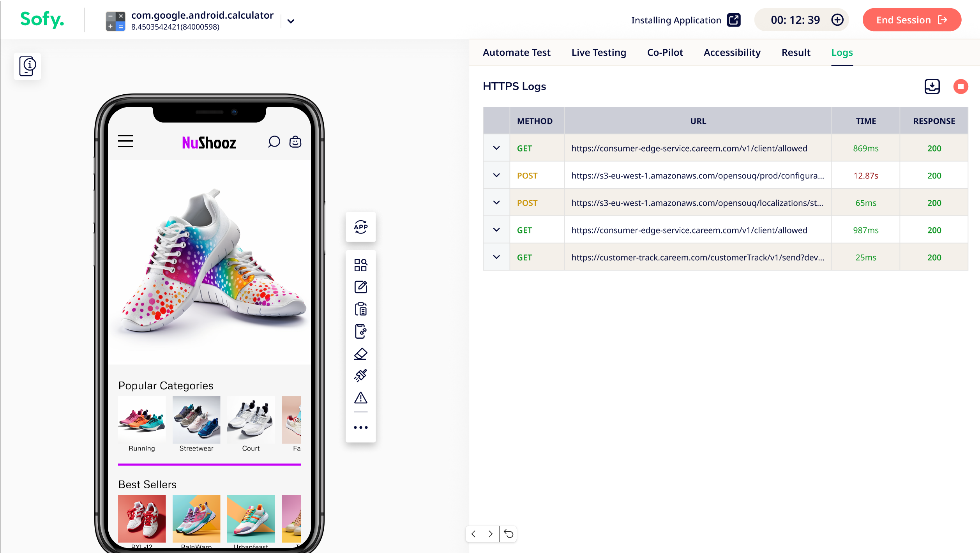Image resolution: width=980 pixels, height=553 pixels.
Task: Expand the first GET client/allowed log row
Action: click(x=496, y=148)
